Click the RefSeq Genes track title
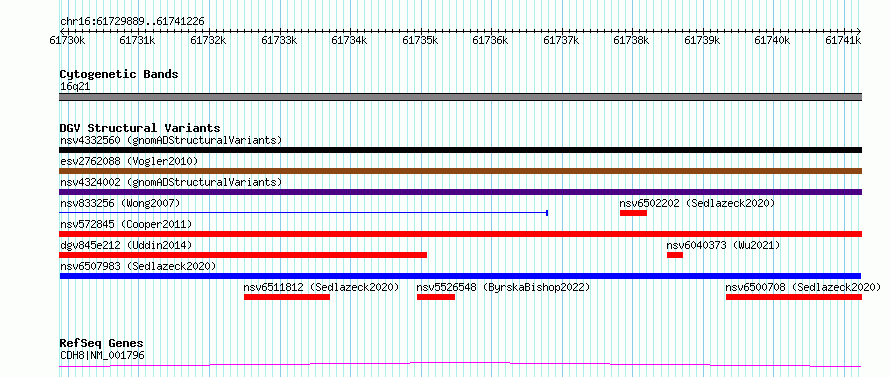The image size is (890, 377). [101, 343]
